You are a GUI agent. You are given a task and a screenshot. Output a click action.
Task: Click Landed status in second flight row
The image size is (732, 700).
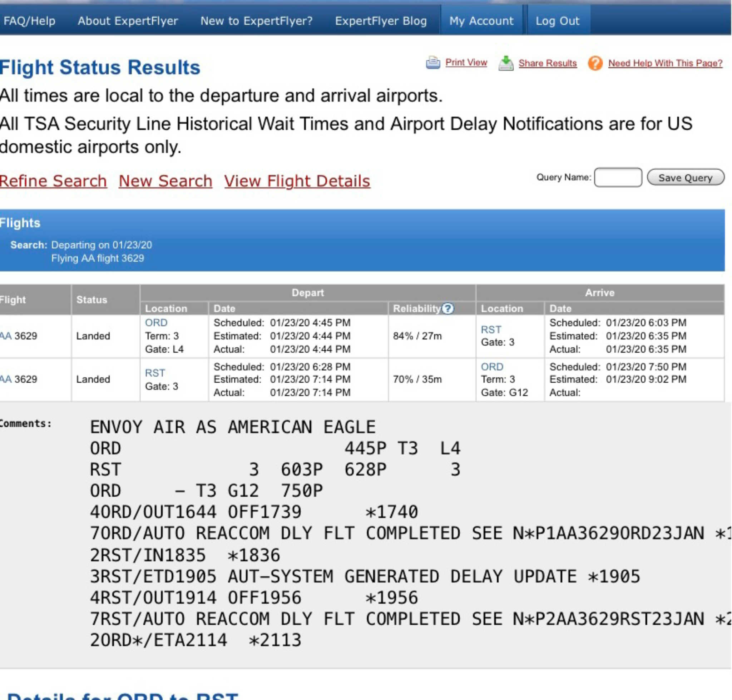tap(93, 379)
